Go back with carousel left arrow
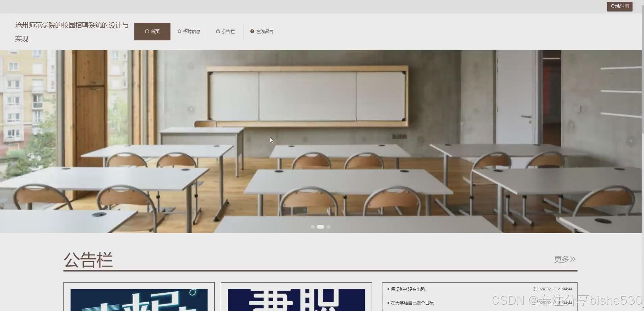The image size is (644, 311). pyautogui.click(x=9, y=142)
